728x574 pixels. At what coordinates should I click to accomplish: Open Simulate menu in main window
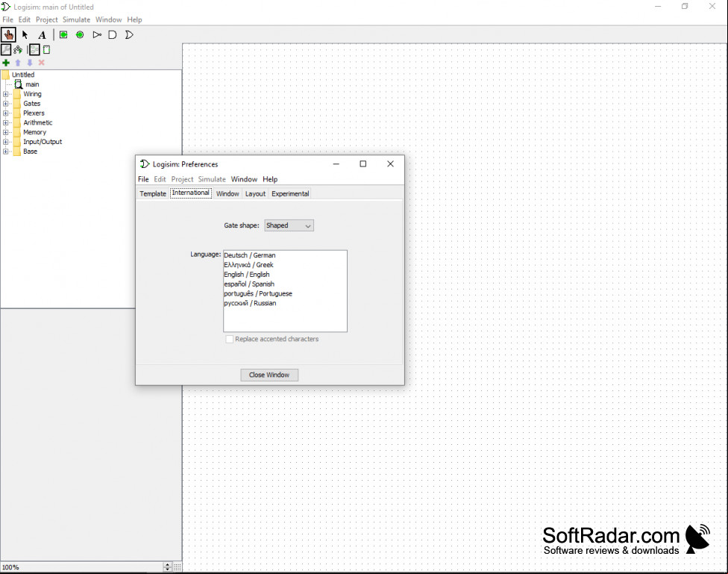[77, 19]
